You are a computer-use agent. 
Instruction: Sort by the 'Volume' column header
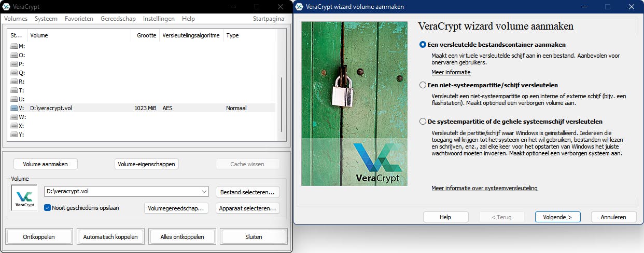79,35
